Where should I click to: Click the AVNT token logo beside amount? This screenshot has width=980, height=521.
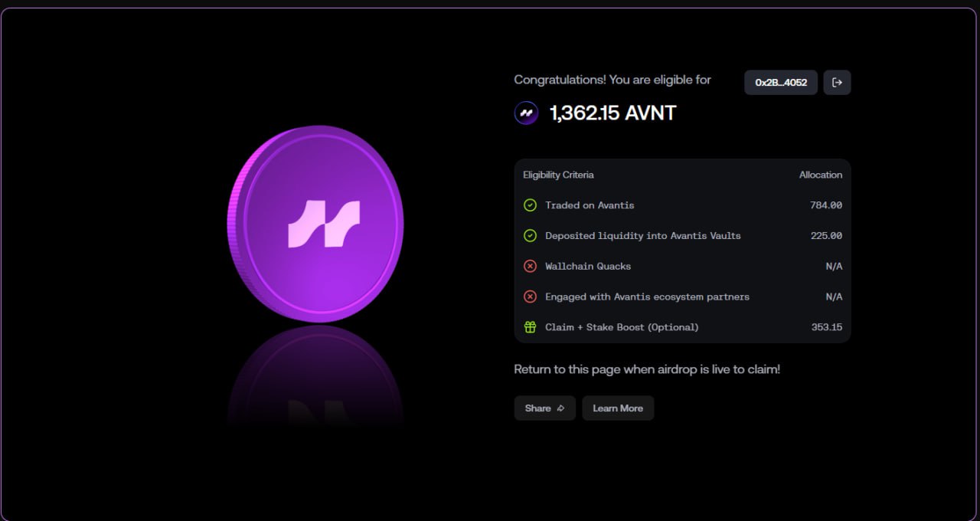[x=526, y=113]
